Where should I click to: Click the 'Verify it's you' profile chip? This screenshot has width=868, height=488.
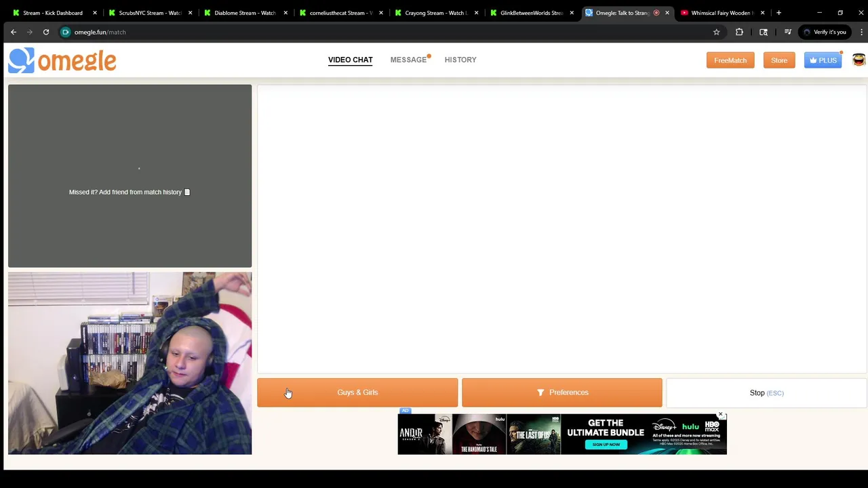(x=825, y=32)
